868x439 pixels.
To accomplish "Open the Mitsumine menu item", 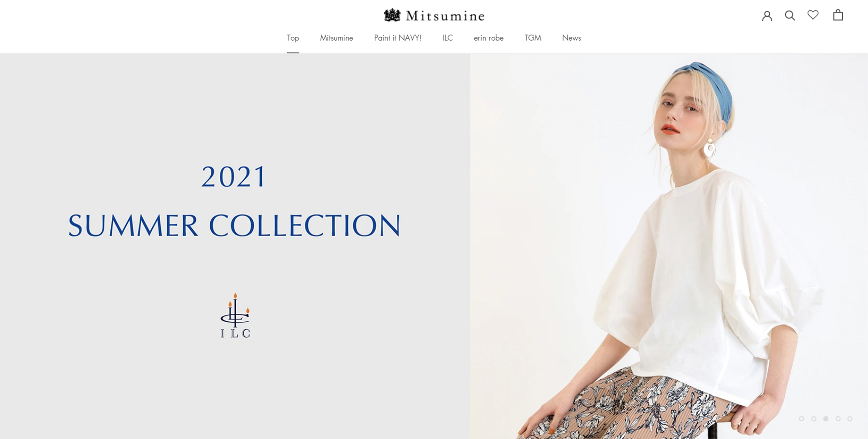I will 336,38.
